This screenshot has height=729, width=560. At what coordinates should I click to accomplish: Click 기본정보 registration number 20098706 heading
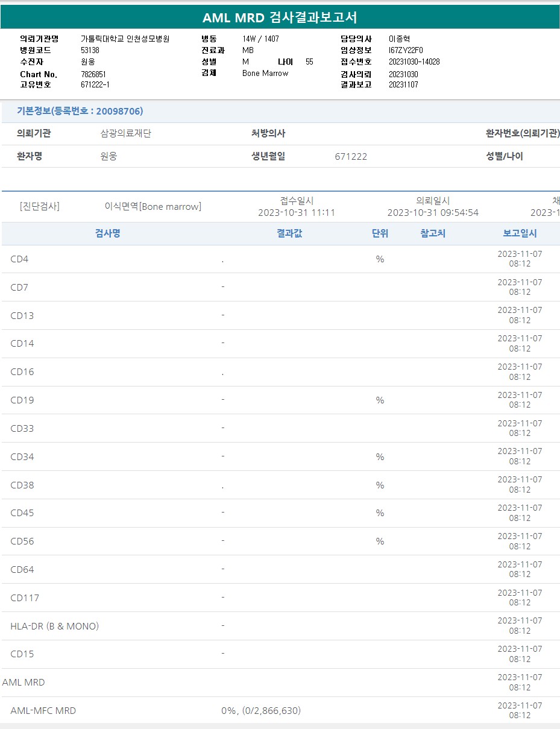80,111
